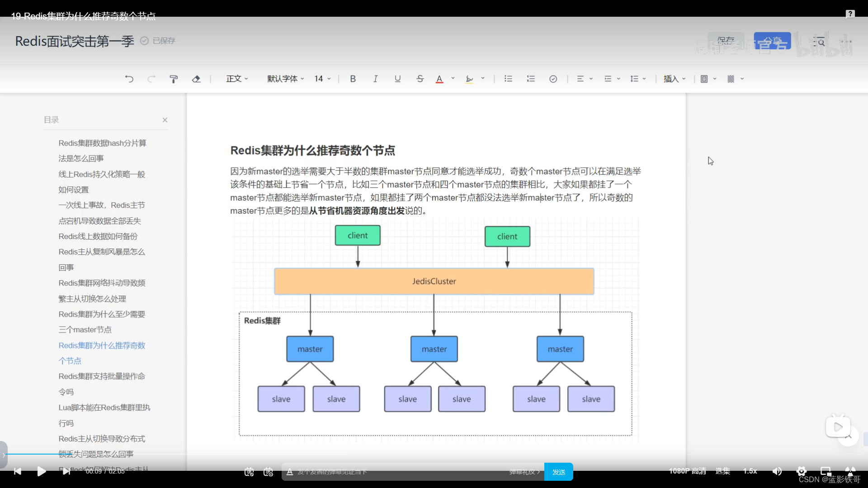Viewport: 868px width, 488px height.
Task: Activate the format painter tool
Action: 174,79
